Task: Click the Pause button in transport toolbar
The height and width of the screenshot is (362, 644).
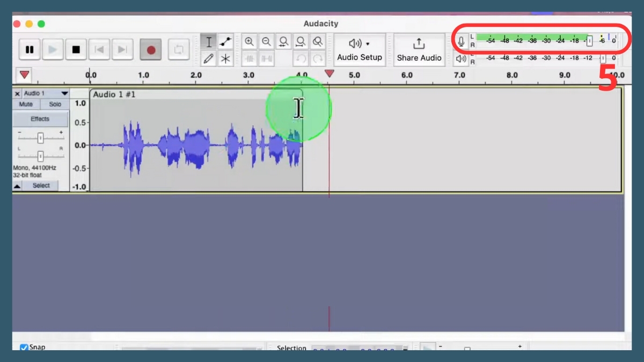Action: 30,50
